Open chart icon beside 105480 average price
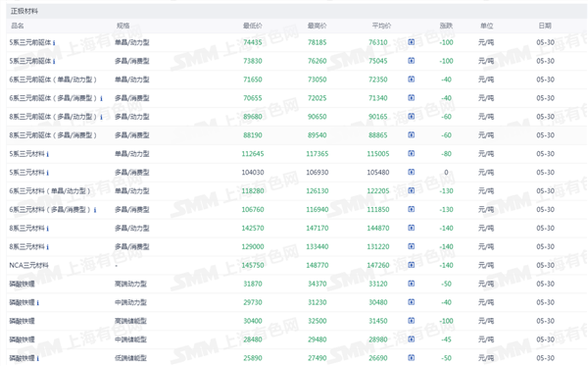This screenshot has height=366, width=588. pos(412,172)
